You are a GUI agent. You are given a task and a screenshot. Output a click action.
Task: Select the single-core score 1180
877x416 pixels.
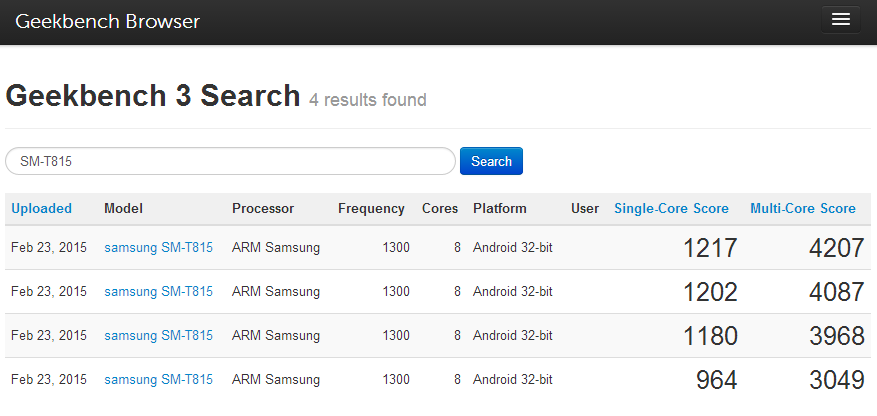coord(710,336)
